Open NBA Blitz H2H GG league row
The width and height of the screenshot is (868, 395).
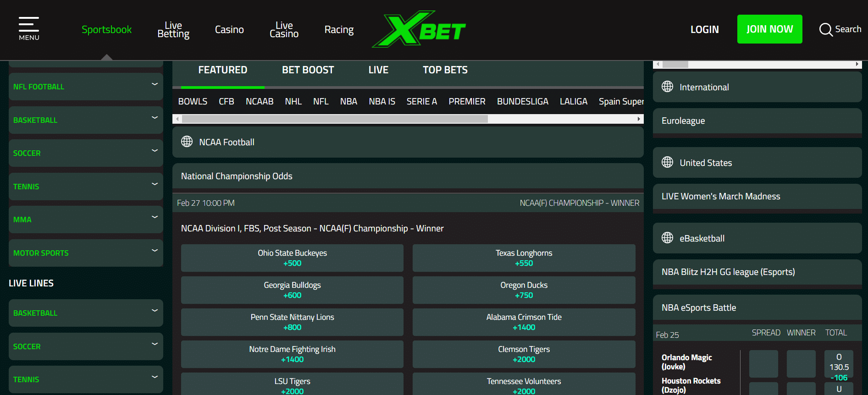pos(757,272)
